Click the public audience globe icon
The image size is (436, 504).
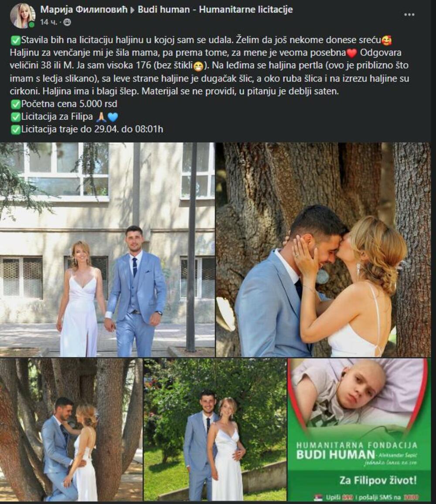pos(67,22)
